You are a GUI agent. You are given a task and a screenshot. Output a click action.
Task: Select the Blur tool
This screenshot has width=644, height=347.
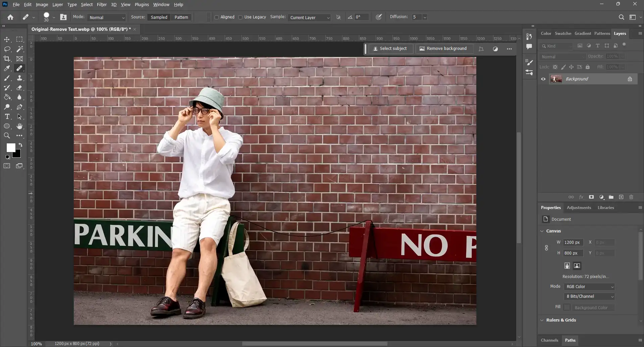pos(19,97)
